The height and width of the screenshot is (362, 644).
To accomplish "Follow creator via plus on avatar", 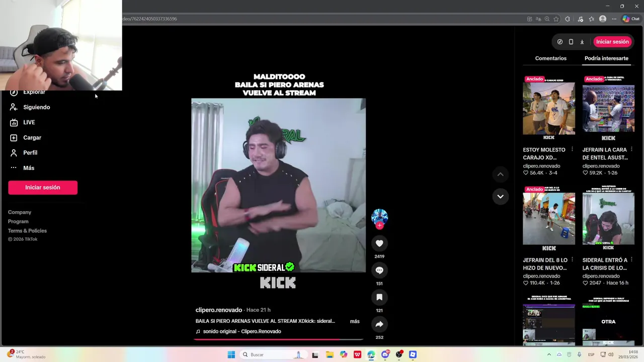I will (x=379, y=226).
